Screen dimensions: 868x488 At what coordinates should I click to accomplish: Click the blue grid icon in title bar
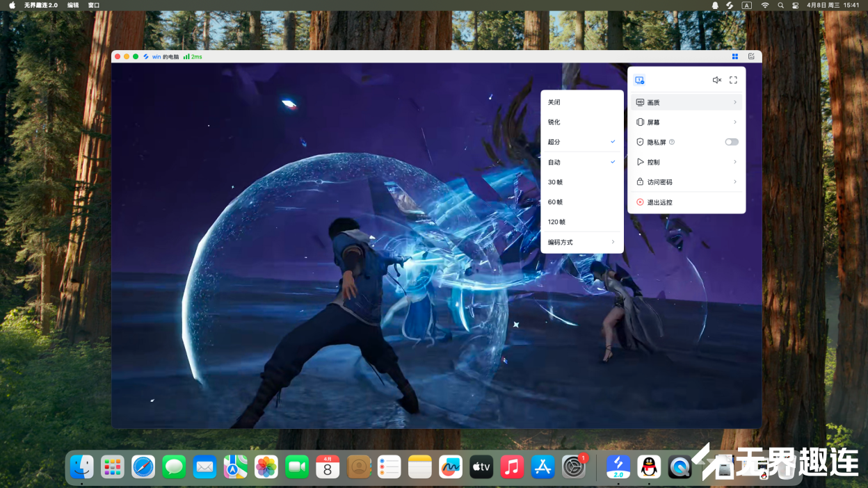[735, 56]
